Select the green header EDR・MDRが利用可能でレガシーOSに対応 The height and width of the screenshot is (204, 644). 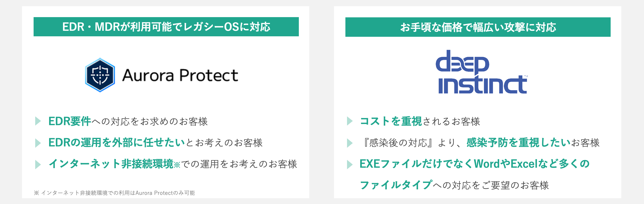coord(166,27)
